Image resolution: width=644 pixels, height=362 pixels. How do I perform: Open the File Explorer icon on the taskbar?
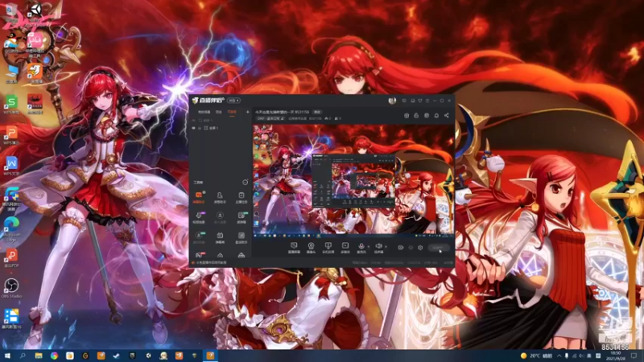38,356
